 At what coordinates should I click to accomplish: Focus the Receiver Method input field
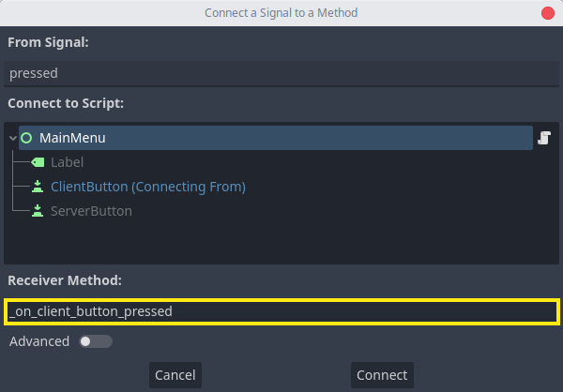coord(281,311)
